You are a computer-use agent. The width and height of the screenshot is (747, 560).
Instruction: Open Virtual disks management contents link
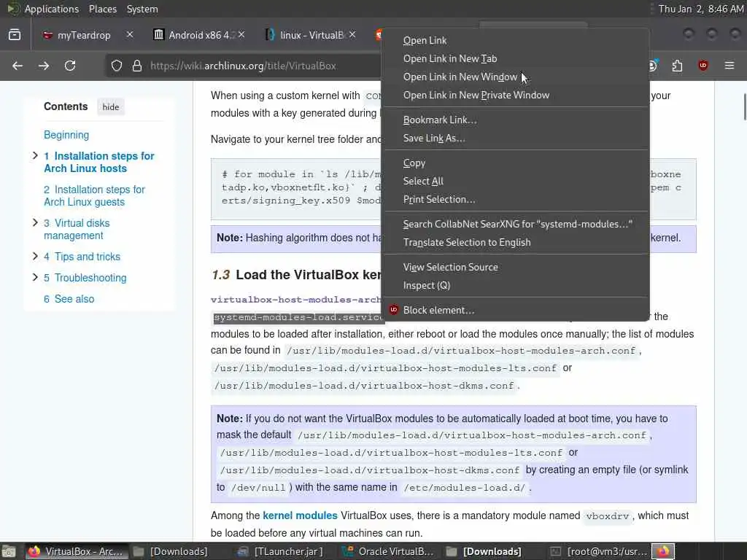(x=77, y=229)
